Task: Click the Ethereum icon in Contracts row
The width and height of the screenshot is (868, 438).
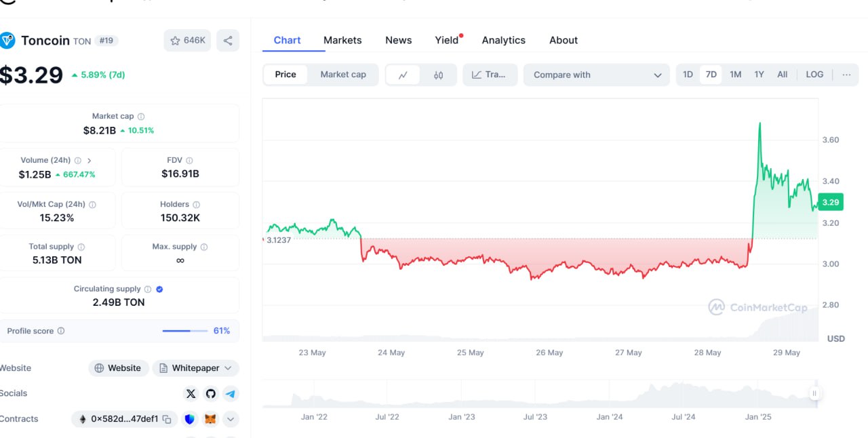Action: coord(83,420)
